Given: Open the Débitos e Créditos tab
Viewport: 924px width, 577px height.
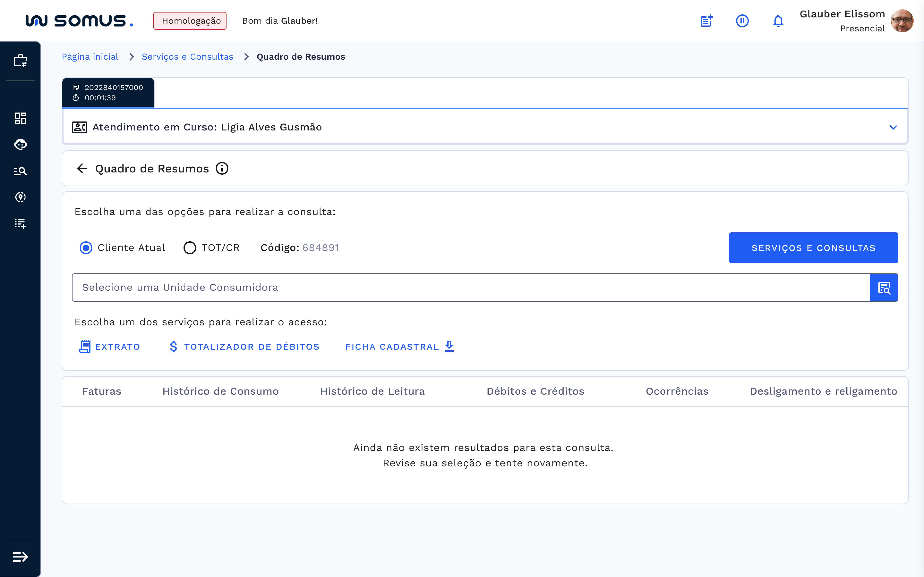Looking at the screenshot, I should tap(535, 391).
